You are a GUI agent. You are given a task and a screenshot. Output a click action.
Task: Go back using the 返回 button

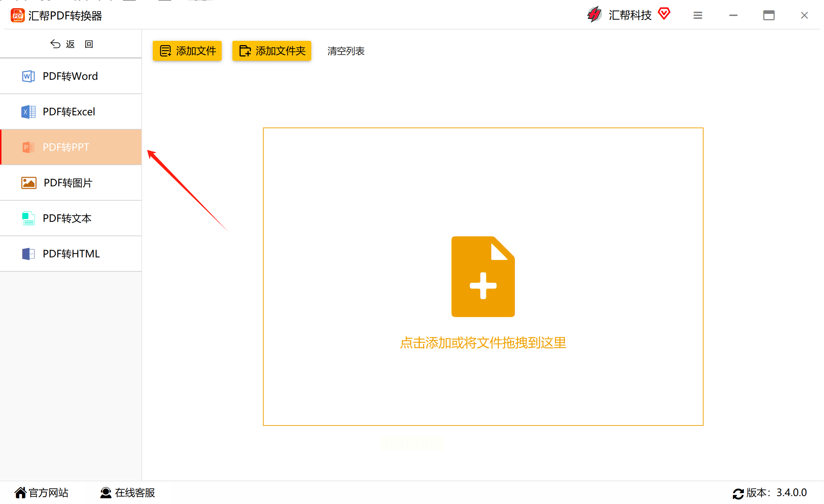[71, 44]
